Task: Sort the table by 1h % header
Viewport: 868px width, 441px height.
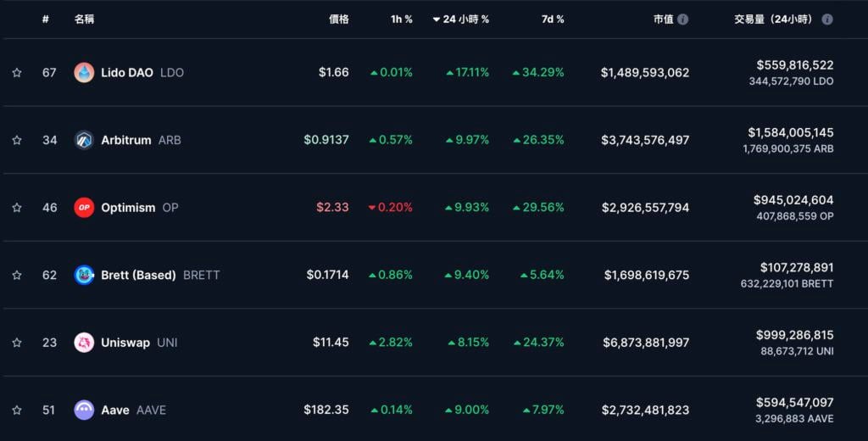Action: 402,20
